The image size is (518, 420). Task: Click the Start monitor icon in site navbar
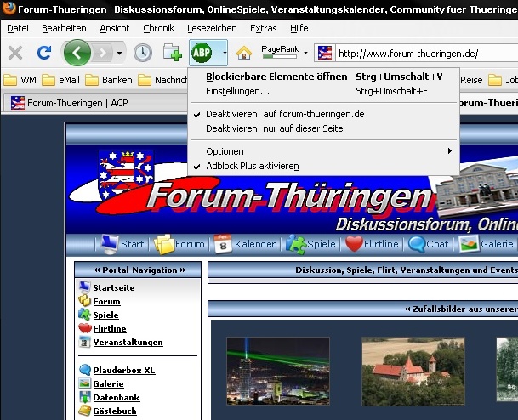tap(109, 244)
